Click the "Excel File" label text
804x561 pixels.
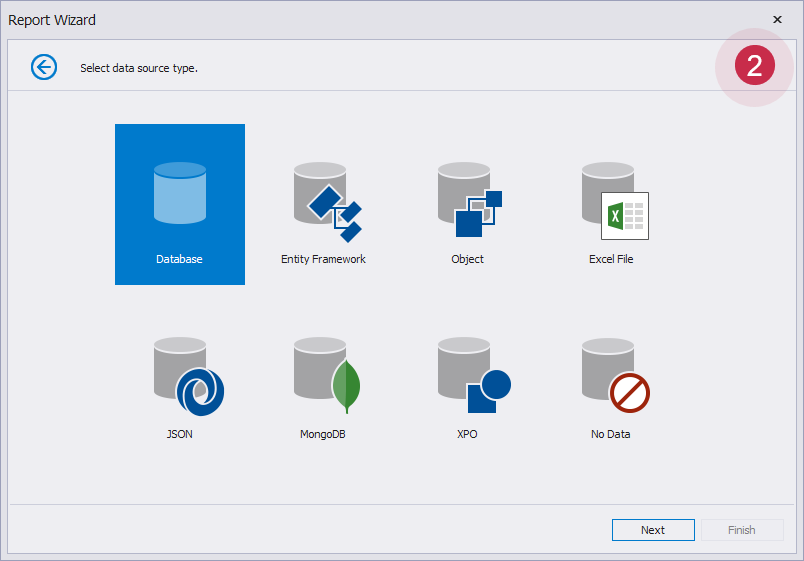tap(611, 259)
